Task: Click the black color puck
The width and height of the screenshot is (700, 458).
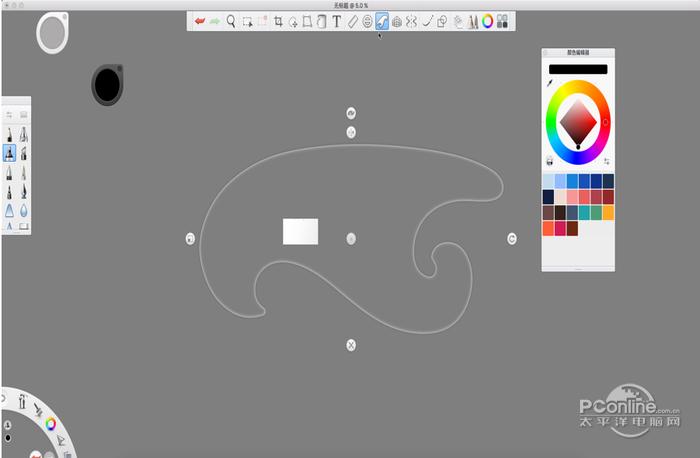Action: pyautogui.click(x=107, y=84)
